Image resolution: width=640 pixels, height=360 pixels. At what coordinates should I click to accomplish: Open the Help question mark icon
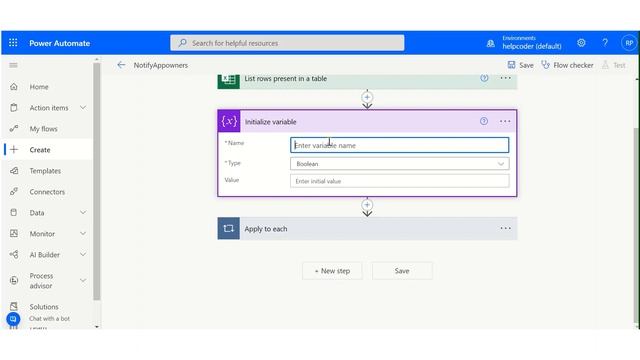point(605,43)
